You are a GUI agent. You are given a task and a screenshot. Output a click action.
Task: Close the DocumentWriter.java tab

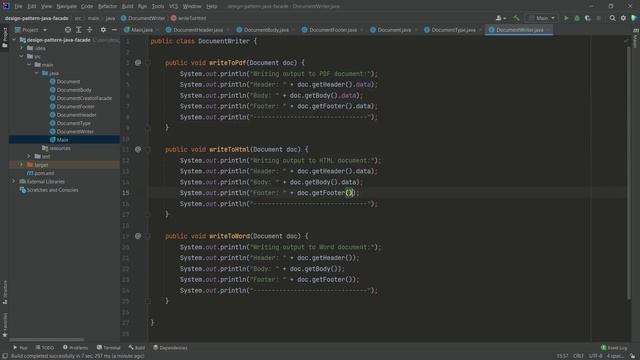click(x=549, y=30)
